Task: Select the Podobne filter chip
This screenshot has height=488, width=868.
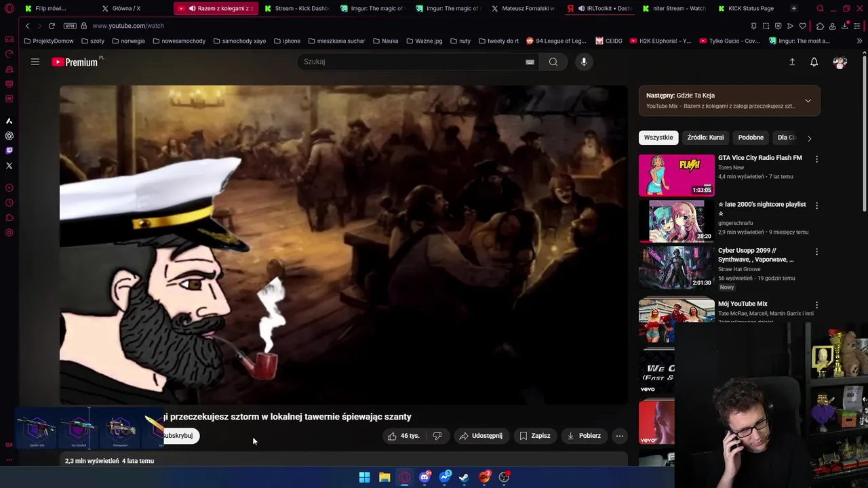Action: 751,138
